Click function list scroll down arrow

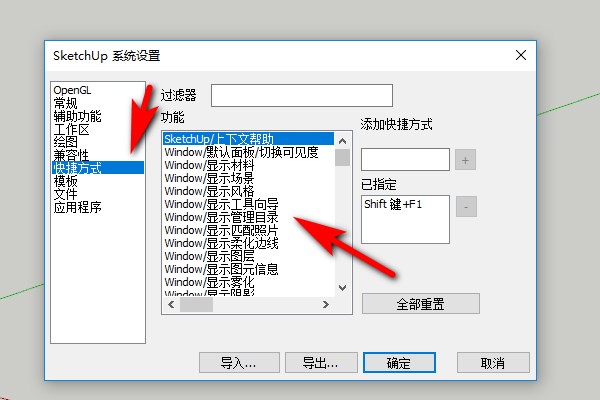(x=342, y=288)
